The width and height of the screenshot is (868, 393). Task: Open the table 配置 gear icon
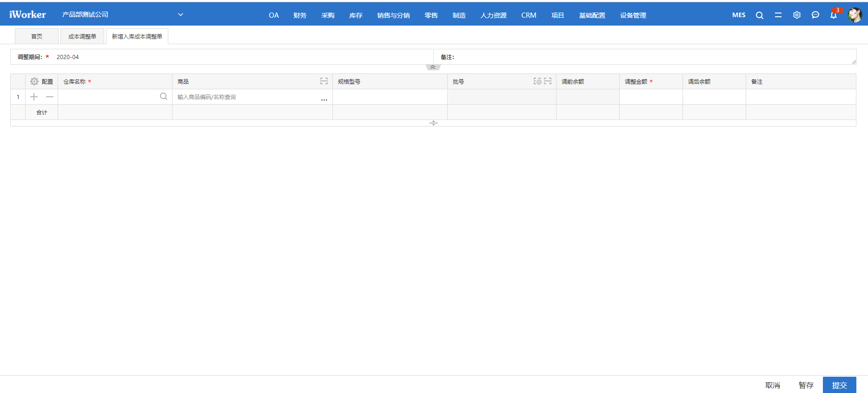(x=34, y=81)
